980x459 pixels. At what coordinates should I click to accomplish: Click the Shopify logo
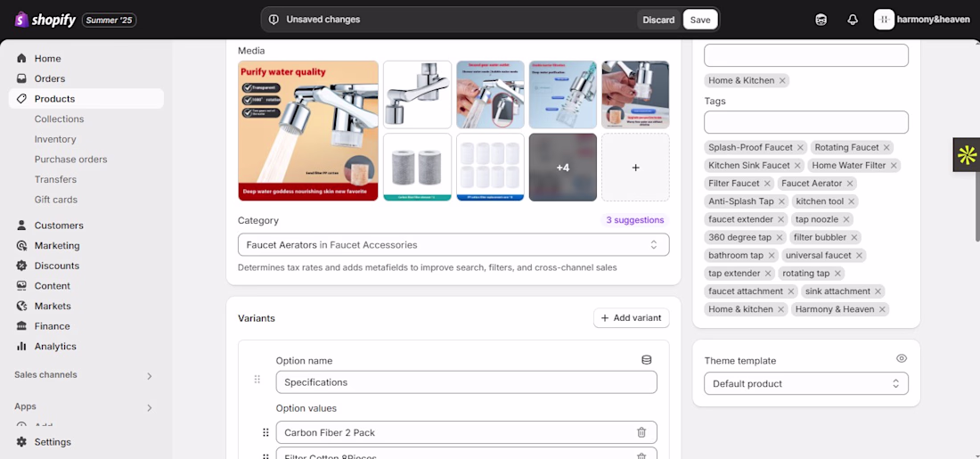[x=45, y=20]
